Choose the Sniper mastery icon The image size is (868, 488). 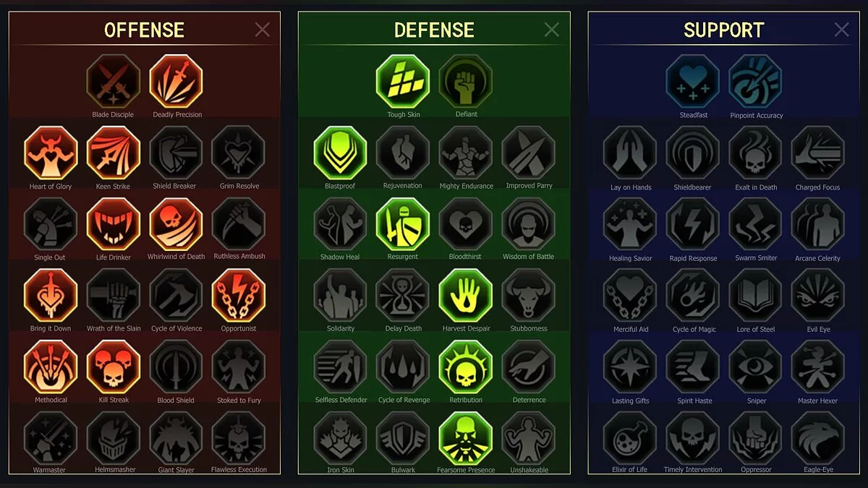[x=756, y=367]
